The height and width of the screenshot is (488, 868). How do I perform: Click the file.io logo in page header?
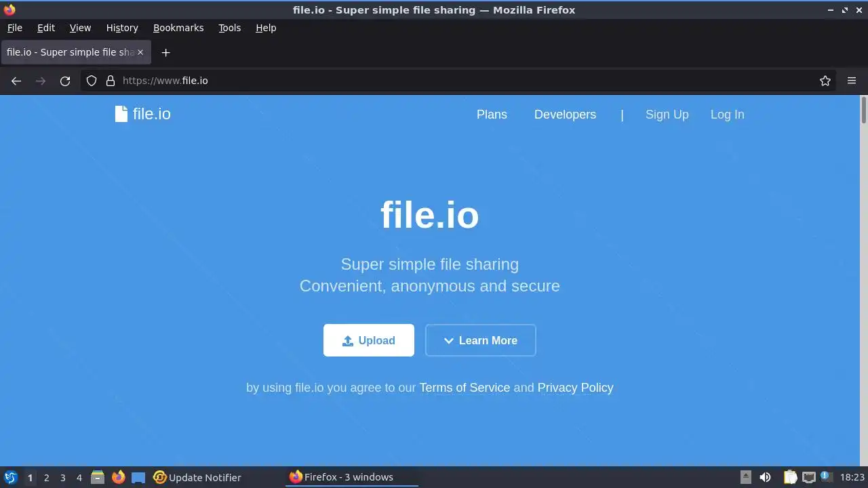coord(142,114)
